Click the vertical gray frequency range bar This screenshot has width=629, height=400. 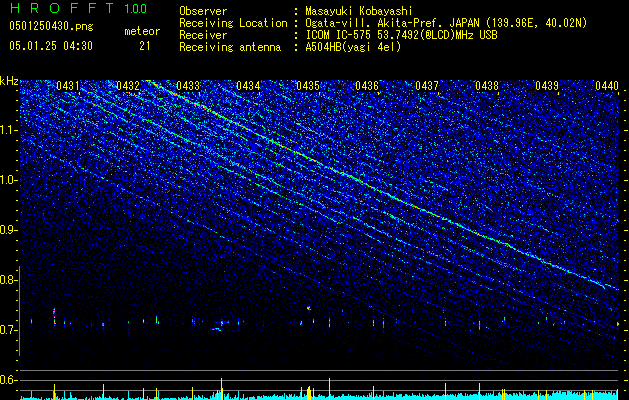point(20,311)
